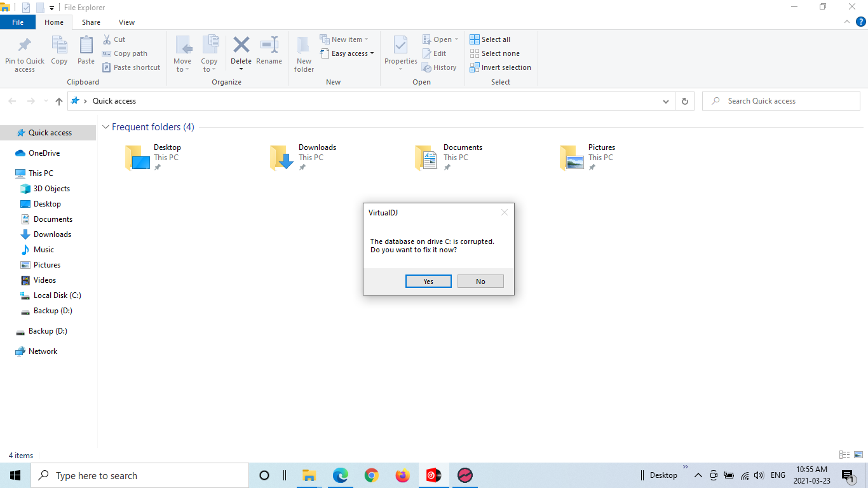
Task: Click the Forward navigation arrow
Action: tap(31, 101)
